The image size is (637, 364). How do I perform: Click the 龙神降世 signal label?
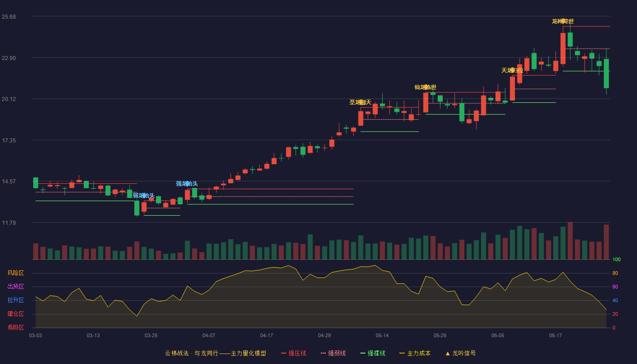click(563, 21)
